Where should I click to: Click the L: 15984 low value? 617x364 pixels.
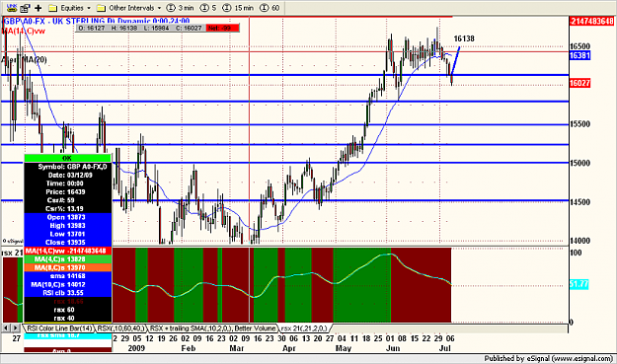point(156,28)
